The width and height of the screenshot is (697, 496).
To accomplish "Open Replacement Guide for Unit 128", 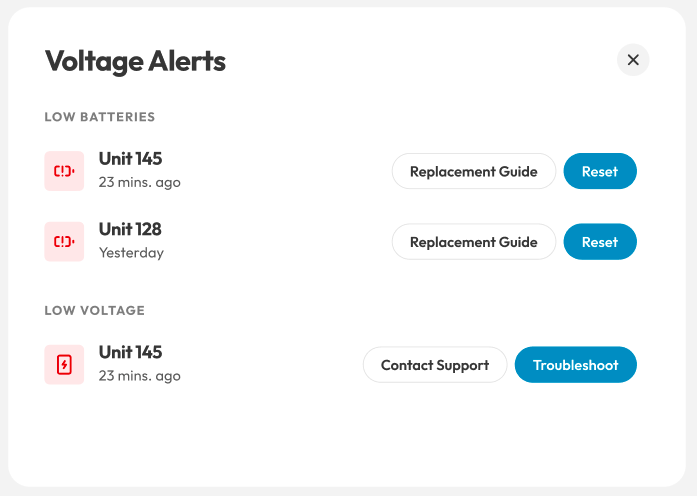I will click(x=474, y=242).
